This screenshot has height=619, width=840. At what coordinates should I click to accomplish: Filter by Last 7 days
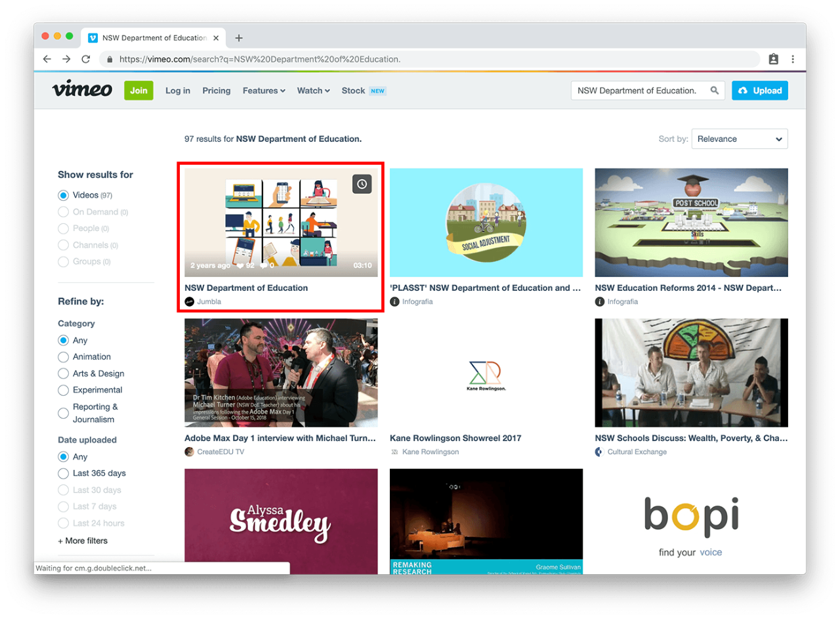(x=63, y=507)
